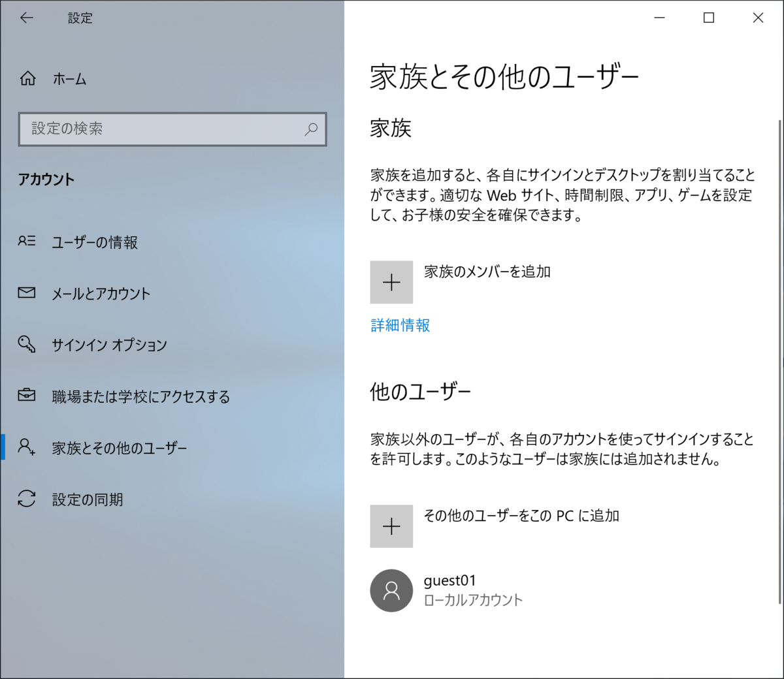Viewport: 784px width, 679px height.
Task: Click the magnifier icon in the search box
Action: (x=311, y=130)
